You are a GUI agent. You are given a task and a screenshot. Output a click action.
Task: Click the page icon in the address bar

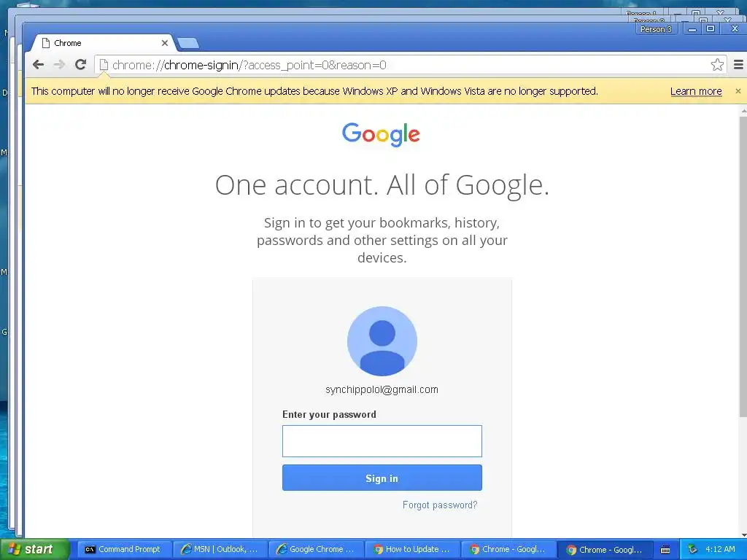coord(104,65)
